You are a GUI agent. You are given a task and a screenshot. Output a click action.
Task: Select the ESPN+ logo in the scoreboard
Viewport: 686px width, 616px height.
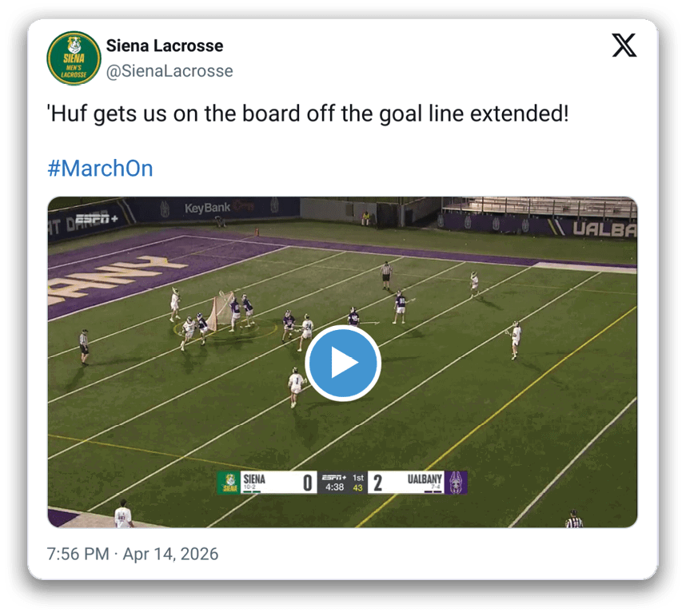click(334, 478)
